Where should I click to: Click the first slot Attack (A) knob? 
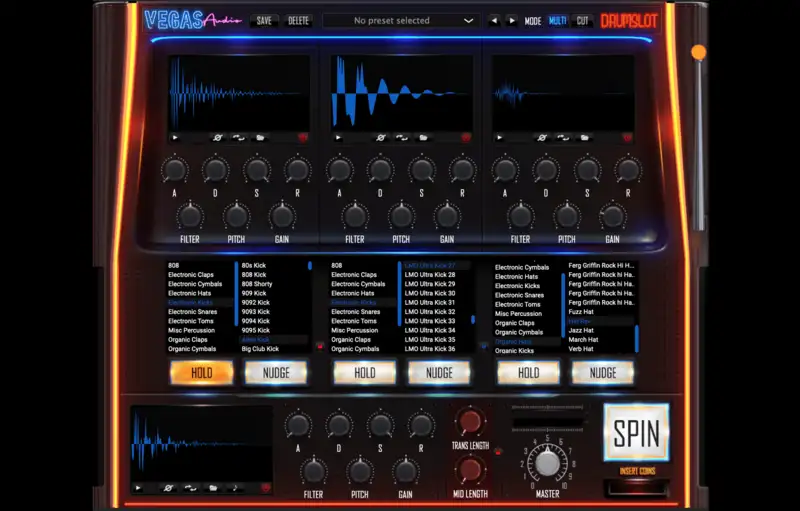coord(174,170)
